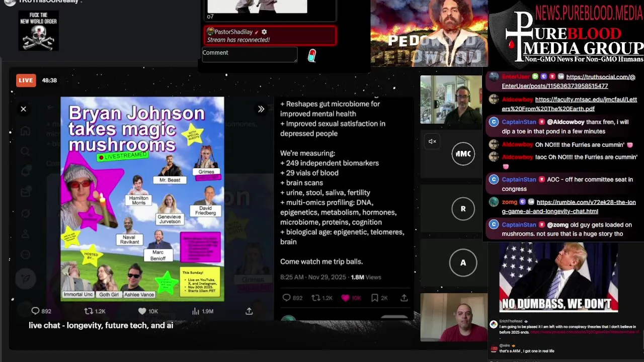Close the expanded image viewer
This screenshot has width=644, height=362.
(x=23, y=109)
